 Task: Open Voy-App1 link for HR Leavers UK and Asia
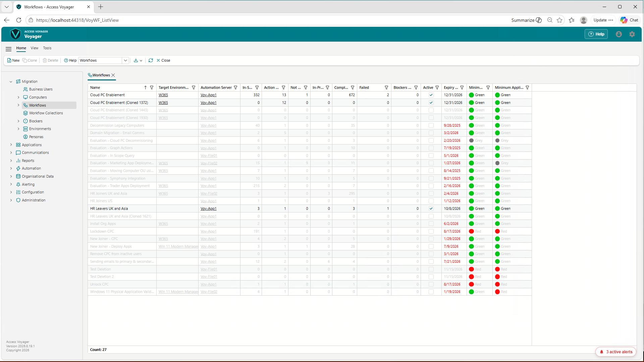click(208, 209)
